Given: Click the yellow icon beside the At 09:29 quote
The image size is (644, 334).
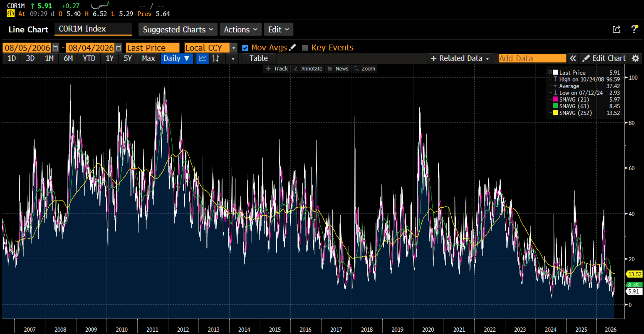Looking at the screenshot, I should [x=11, y=14].
